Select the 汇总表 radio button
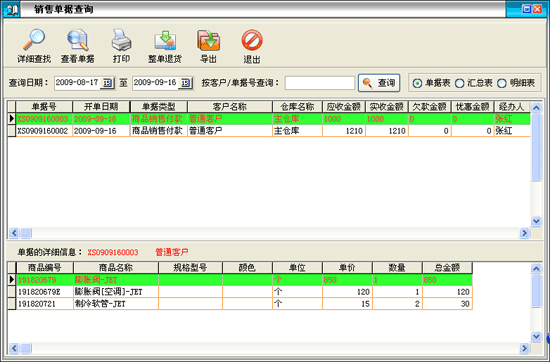Viewport: 550px width, 362px height. (460, 83)
